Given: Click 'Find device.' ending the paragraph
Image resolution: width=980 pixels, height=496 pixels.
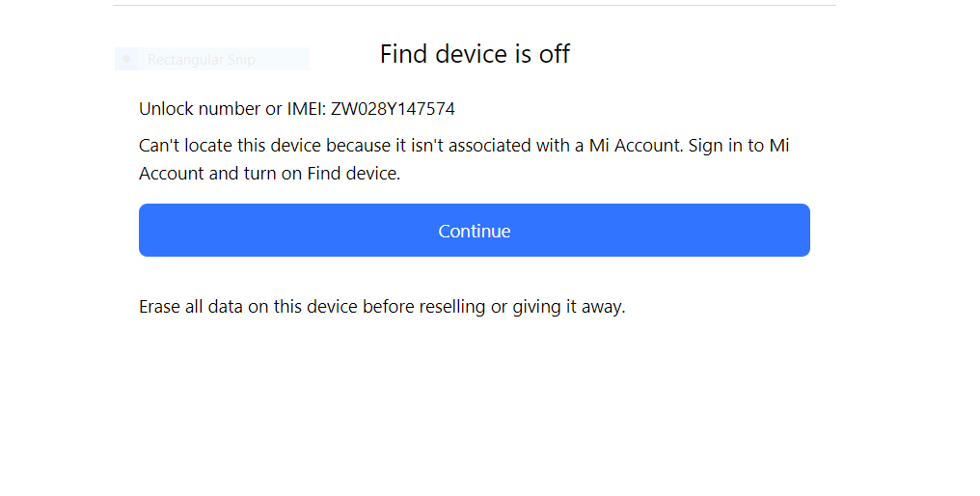Looking at the screenshot, I should coord(354,174).
